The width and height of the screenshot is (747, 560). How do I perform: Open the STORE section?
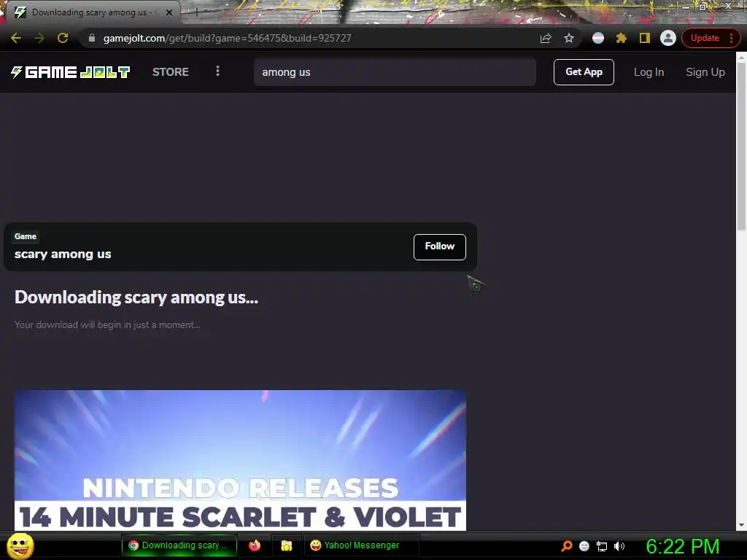(171, 72)
